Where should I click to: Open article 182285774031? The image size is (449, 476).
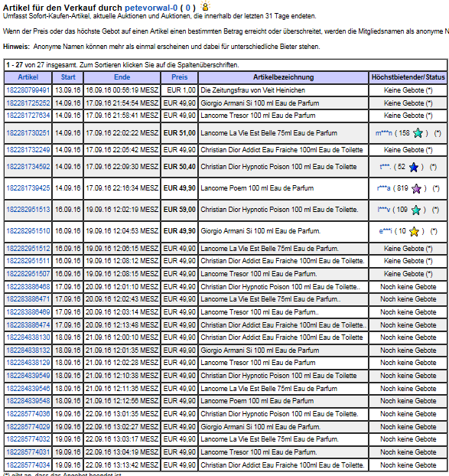pyautogui.click(x=28, y=452)
